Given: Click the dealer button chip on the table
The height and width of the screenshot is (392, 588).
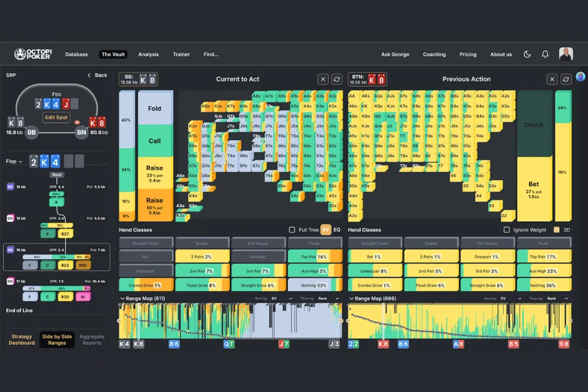Looking at the screenshot, I should pos(77,121).
